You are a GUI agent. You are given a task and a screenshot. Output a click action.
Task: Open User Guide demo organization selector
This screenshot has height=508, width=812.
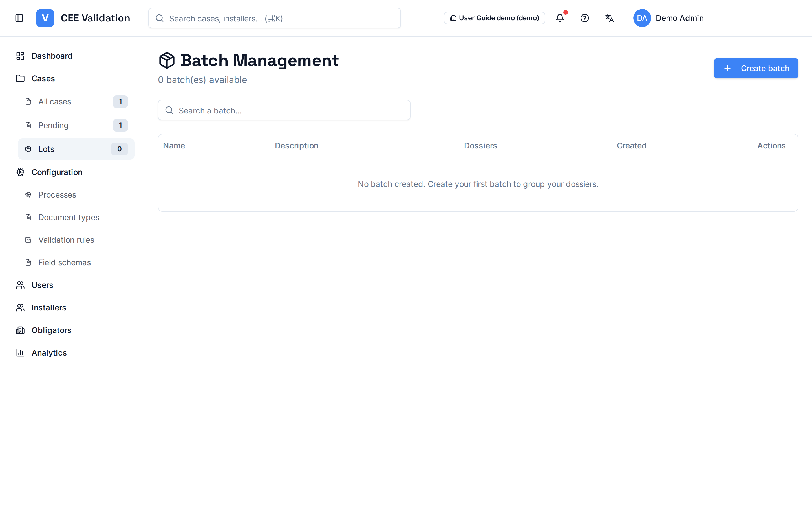click(494, 18)
